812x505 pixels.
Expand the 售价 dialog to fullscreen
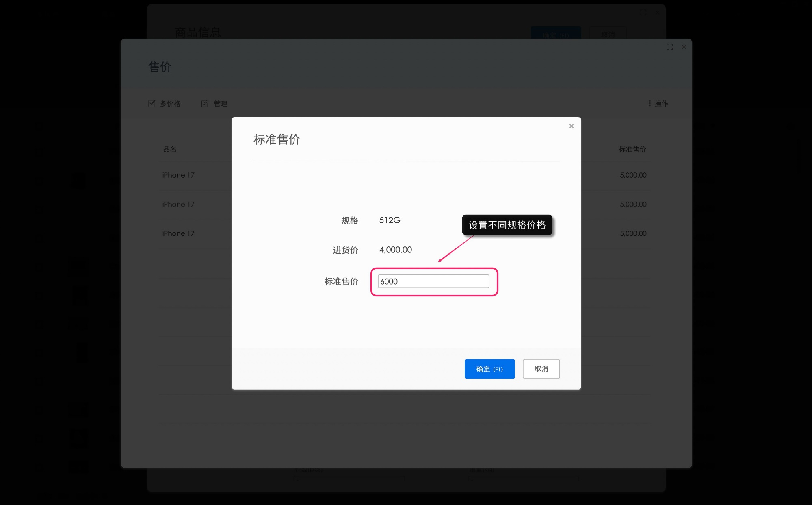(670, 47)
